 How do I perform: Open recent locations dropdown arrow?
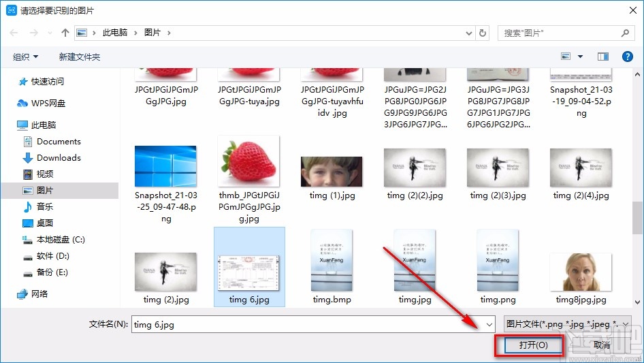[50, 33]
